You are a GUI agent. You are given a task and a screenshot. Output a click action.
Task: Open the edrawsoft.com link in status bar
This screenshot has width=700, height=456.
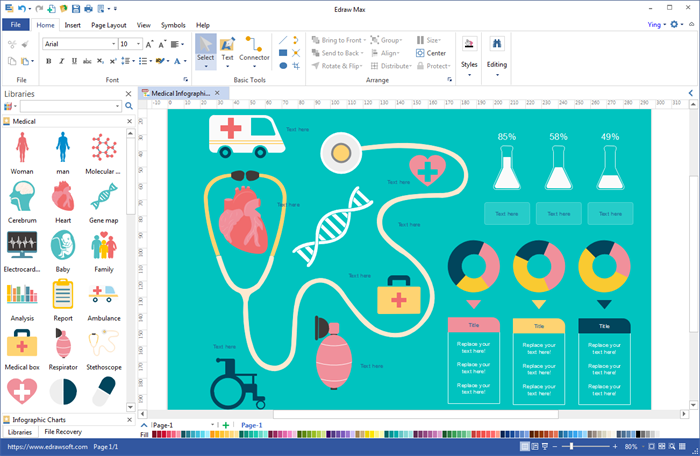coord(47,447)
